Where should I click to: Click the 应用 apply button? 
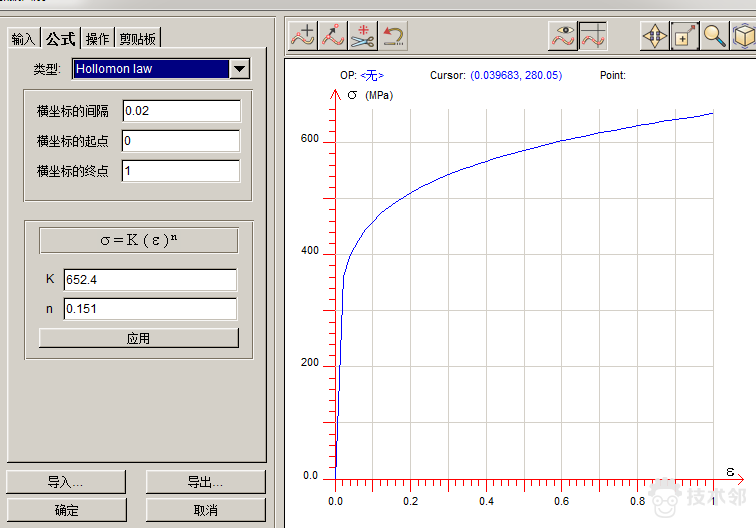pyautogui.click(x=138, y=338)
